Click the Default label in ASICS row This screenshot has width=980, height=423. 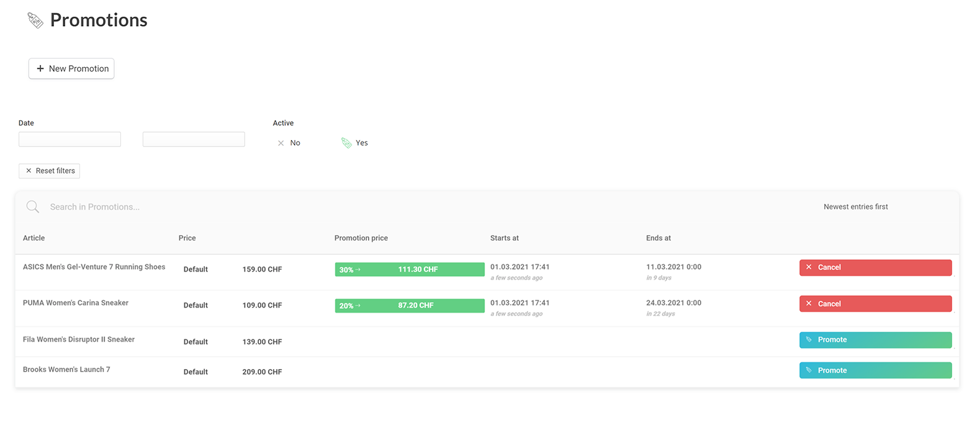[x=196, y=270]
